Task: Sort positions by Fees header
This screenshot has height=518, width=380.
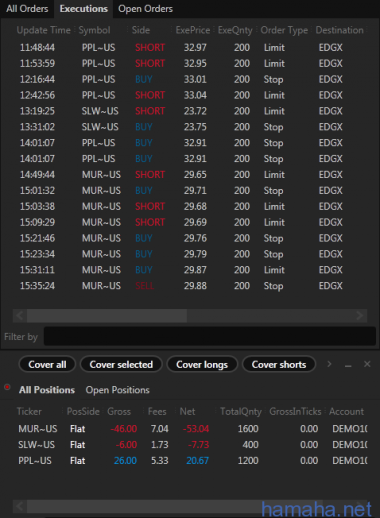Action: coord(157,411)
